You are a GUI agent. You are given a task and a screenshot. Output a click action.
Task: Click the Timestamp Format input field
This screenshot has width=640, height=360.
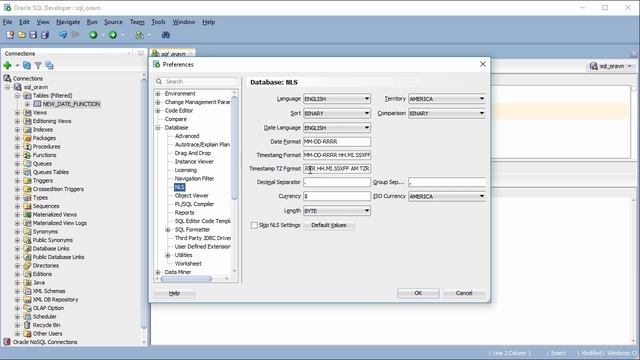coord(337,155)
